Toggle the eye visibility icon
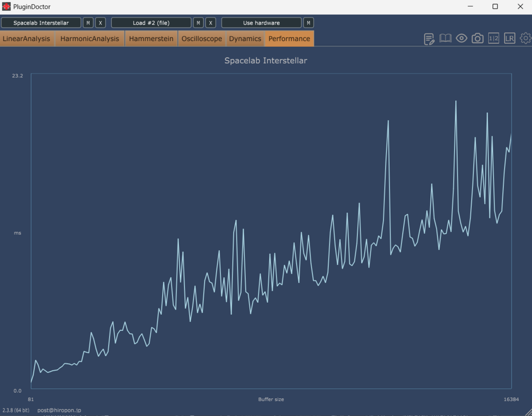 (x=461, y=38)
